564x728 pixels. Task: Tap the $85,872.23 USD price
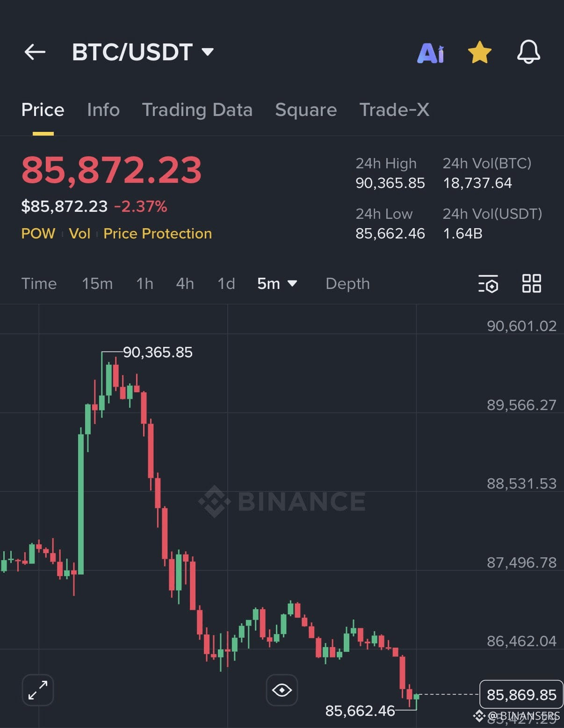(x=65, y=206)
